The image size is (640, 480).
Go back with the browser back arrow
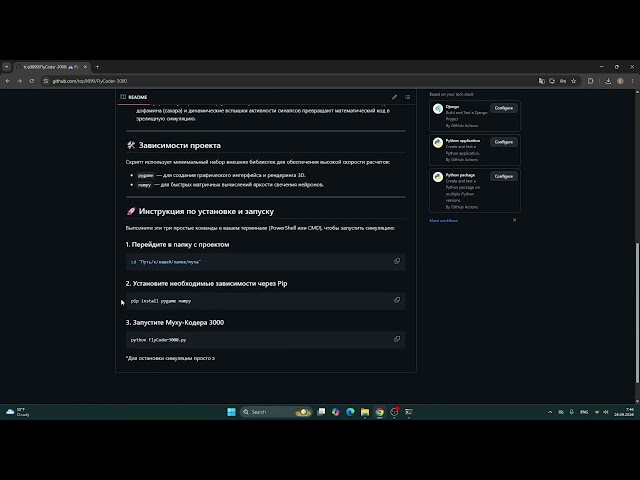8,81
